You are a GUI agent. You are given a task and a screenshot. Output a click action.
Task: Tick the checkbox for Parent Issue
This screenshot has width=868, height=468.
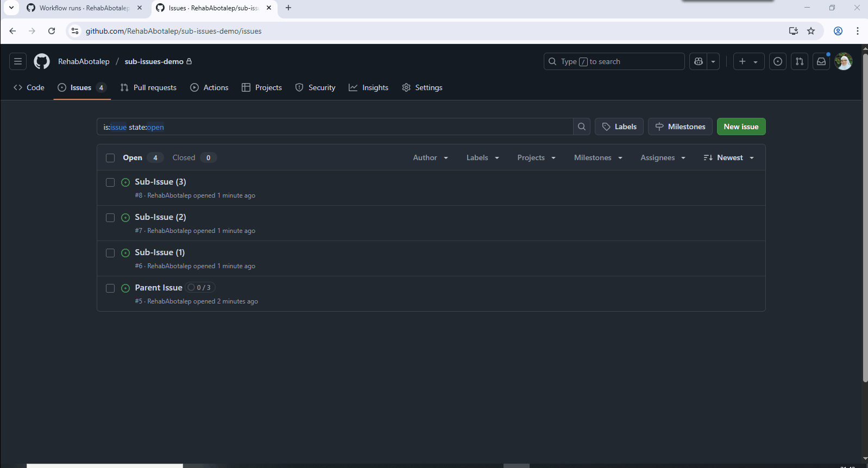[x=110, y=288]
